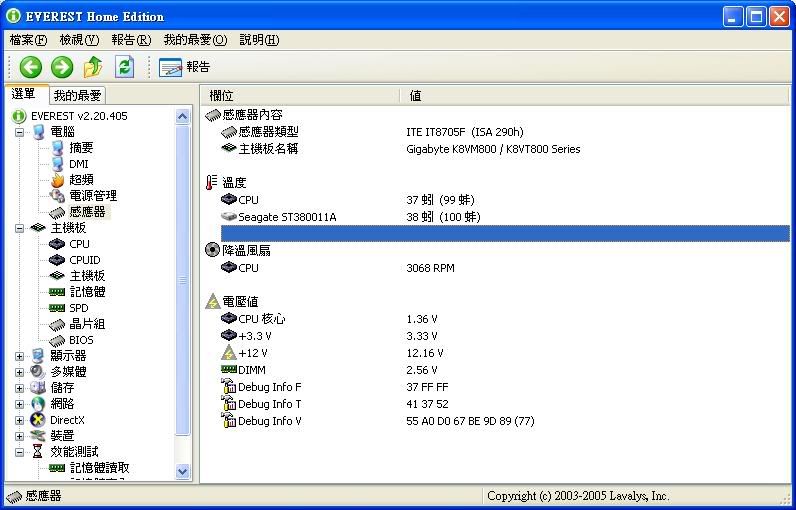Select the 超頻 flame icon in tree
The width and height of the screenshot is (796, 510).
(57, 180)
